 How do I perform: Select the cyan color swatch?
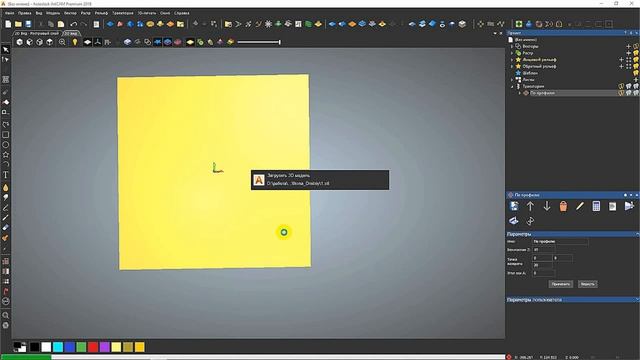click(58, 347)
